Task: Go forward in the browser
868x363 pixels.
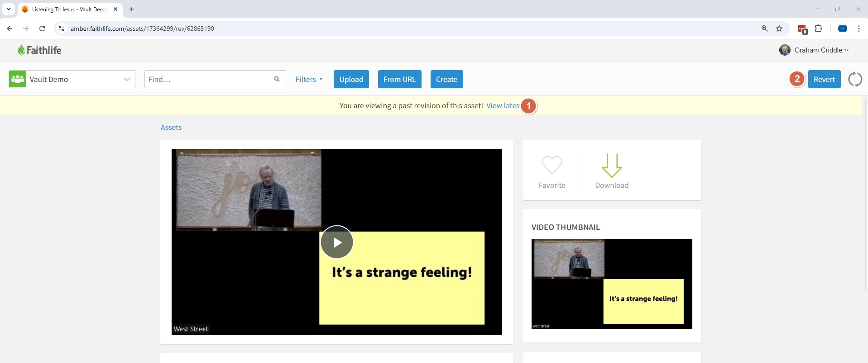Action: 26,29
